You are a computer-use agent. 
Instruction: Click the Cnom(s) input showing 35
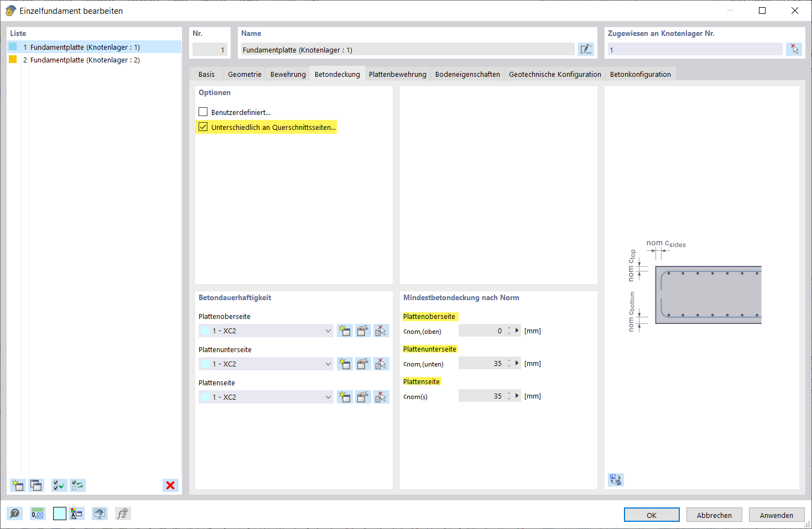[482, 396]
